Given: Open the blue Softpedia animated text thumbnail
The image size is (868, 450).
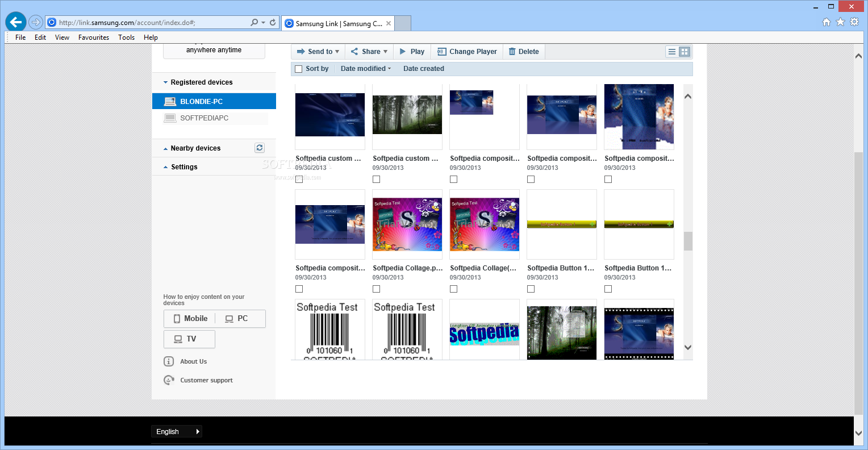Looking at the screenshot, I should (x=485, y=334).
